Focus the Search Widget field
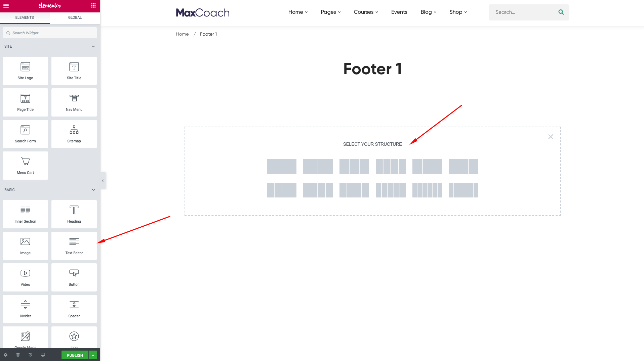The width and height of the screenshot is (644, 361). (x=50, y=33)
